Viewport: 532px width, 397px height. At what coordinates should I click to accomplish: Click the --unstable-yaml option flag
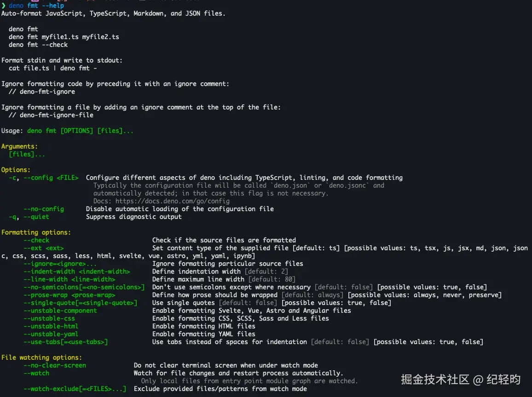coord(51,334)
